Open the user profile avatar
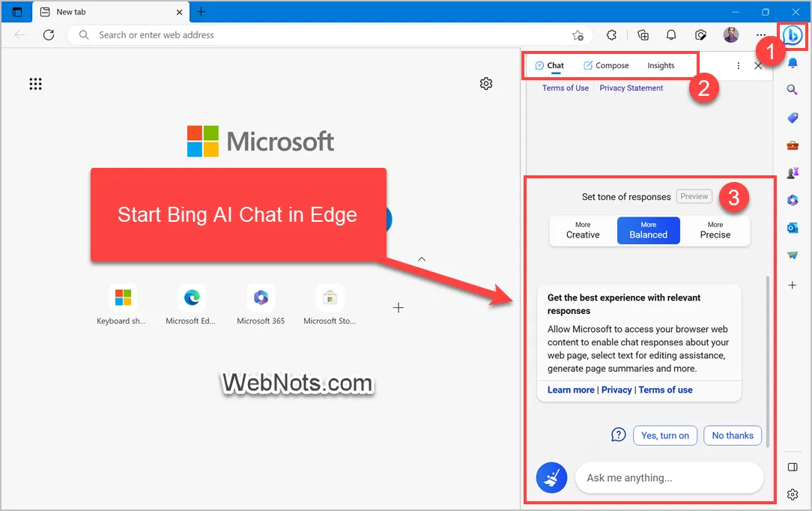This screenshot has width=812, height=511. tap(730, 34)
